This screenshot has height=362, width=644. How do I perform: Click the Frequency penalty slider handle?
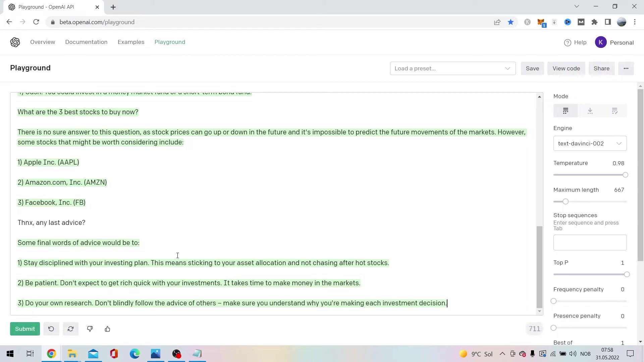click(x=554, y=301)
